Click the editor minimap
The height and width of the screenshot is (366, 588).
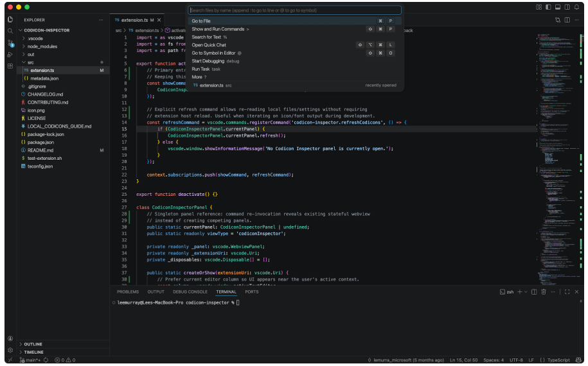558,159
